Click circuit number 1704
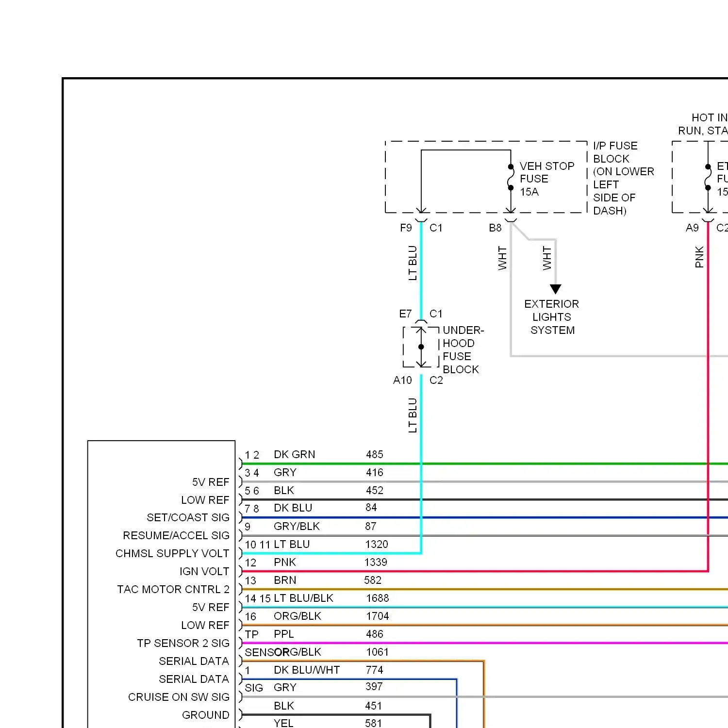The height and width of the screenshot is (728, 728). 378,616
